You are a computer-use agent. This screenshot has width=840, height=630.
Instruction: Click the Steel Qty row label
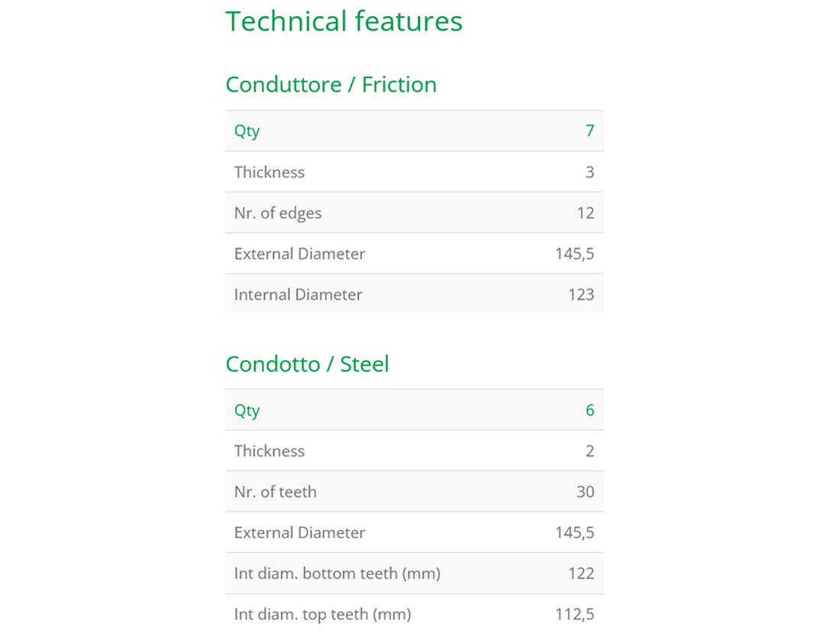pos(247,412)
